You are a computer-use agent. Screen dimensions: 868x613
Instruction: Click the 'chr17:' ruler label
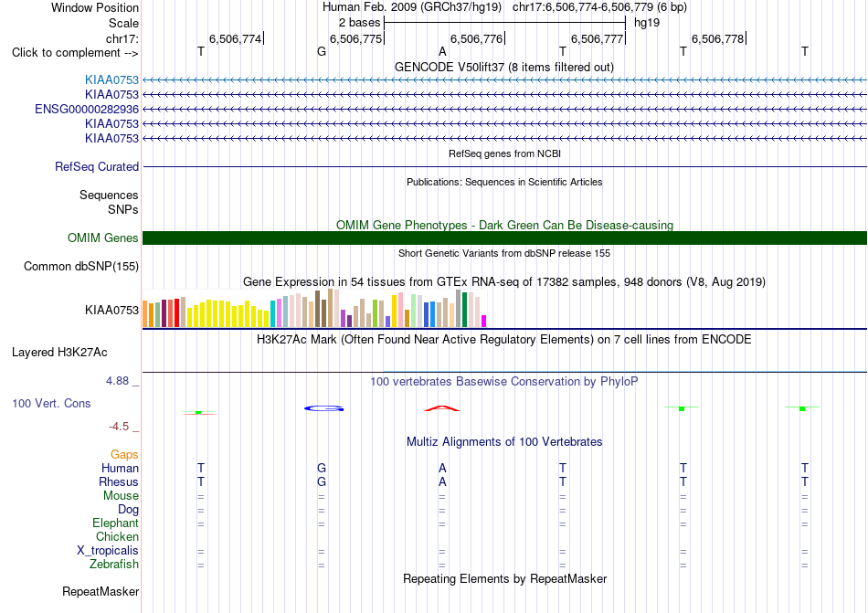click(x=122, y=38)
